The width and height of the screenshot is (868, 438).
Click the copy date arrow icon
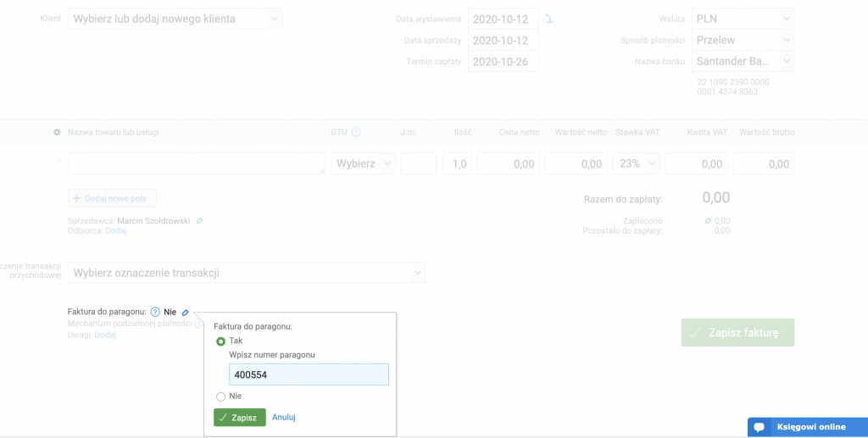pos(548,19)
